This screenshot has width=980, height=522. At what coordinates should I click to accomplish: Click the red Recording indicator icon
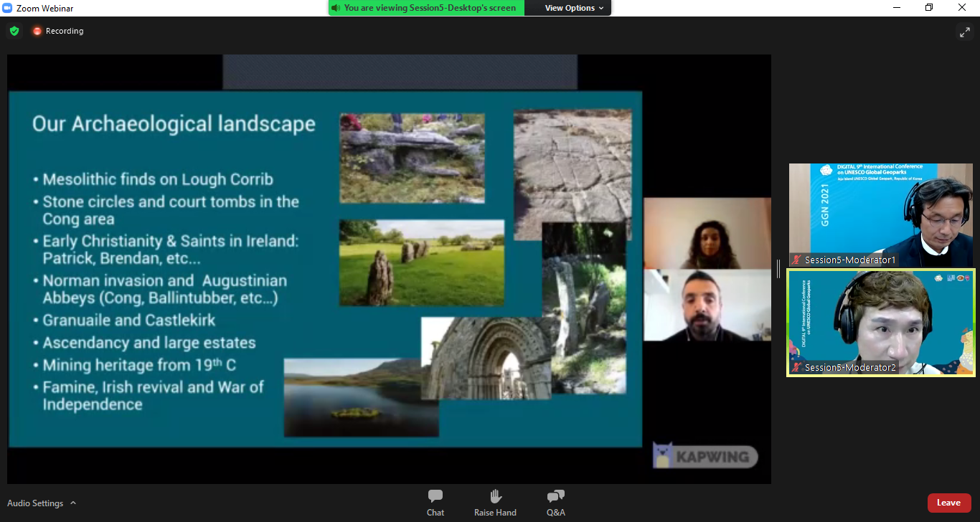click(37, 31)
